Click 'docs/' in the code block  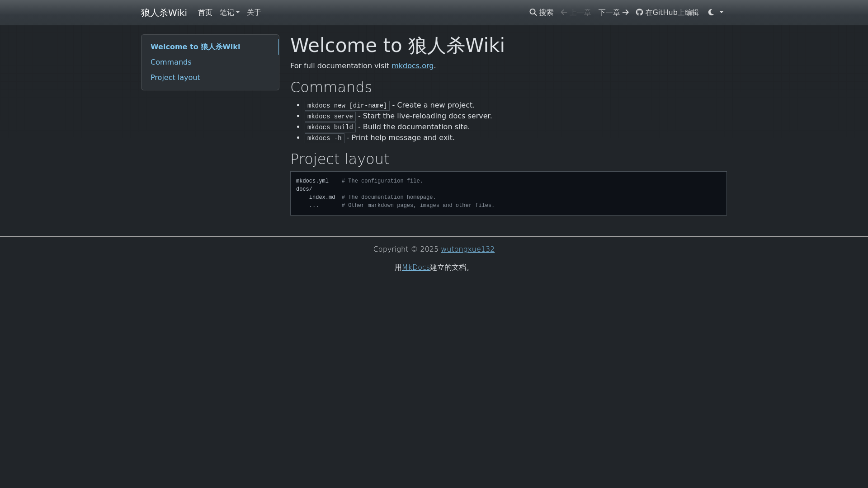coord(304,189)
